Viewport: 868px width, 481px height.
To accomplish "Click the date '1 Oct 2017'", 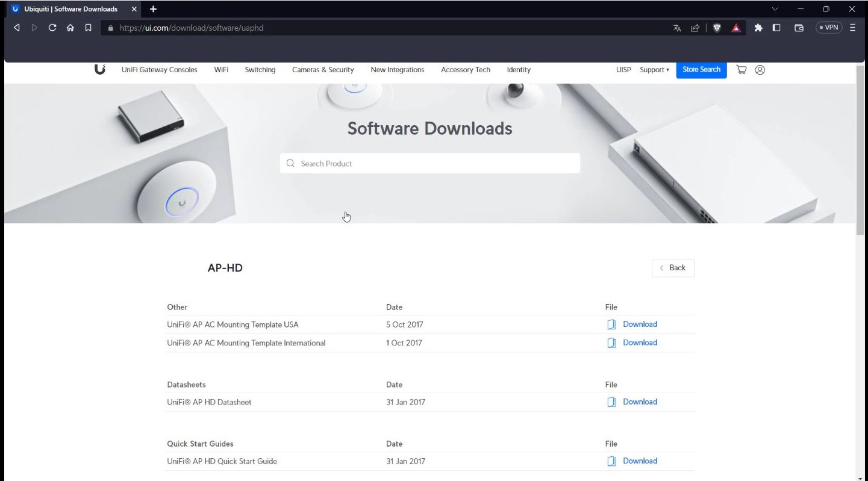I will (404, 343).
